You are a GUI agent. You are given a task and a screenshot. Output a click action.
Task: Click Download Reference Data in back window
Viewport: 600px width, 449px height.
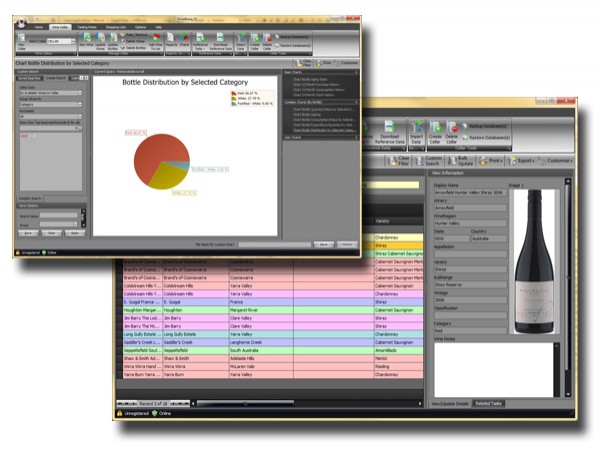tap(390, 132)
